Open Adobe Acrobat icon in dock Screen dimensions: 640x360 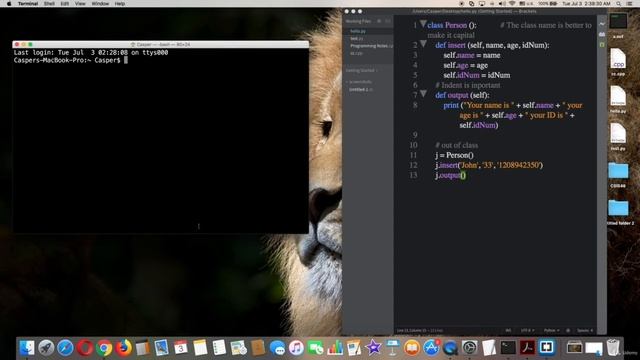tap(527, 348)
